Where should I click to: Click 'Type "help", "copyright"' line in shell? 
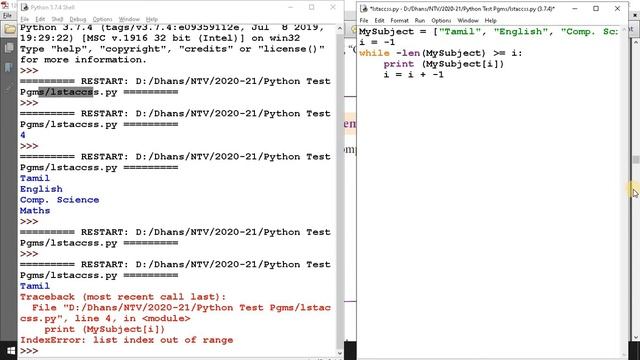(173, 49)
